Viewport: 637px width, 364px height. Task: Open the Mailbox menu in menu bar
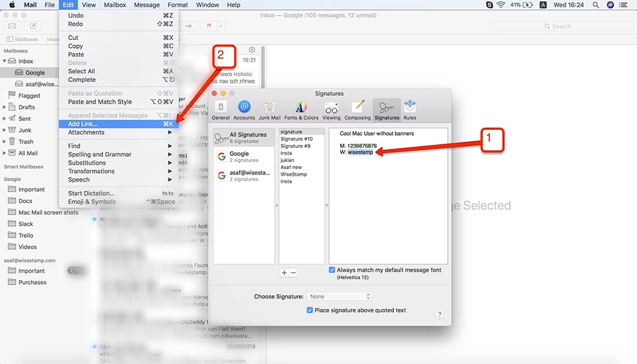[114, 5]
